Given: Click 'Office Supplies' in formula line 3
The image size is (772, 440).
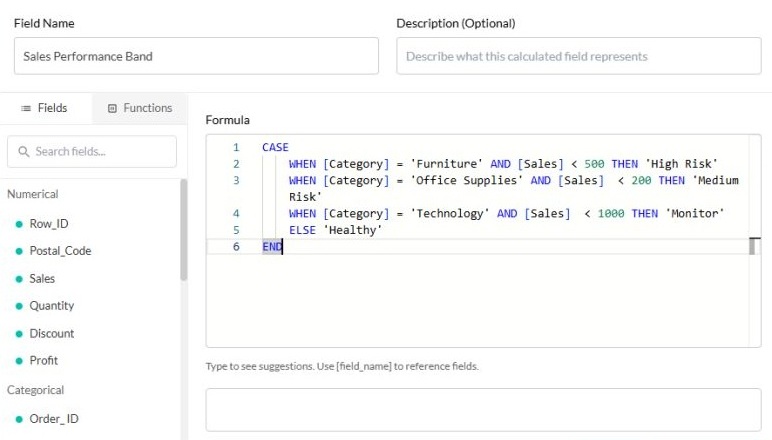Looking at the screenshot, I should point(467,181).
